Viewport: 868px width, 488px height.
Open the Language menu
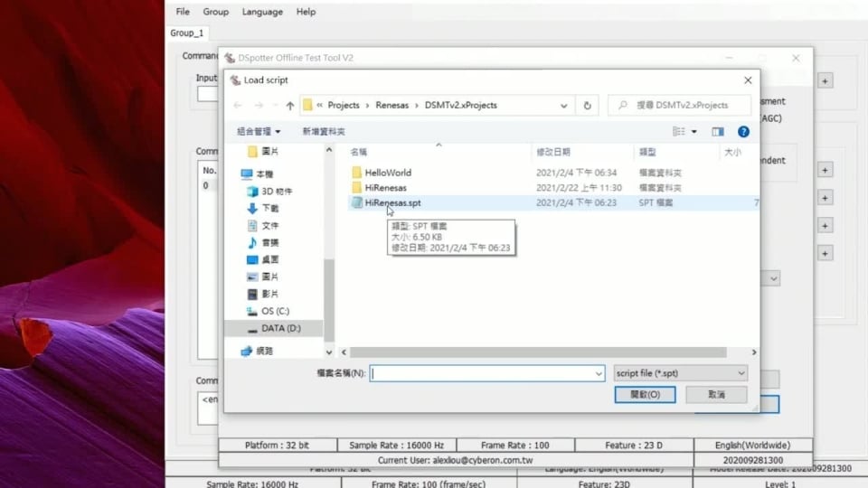tap(262, 12)
